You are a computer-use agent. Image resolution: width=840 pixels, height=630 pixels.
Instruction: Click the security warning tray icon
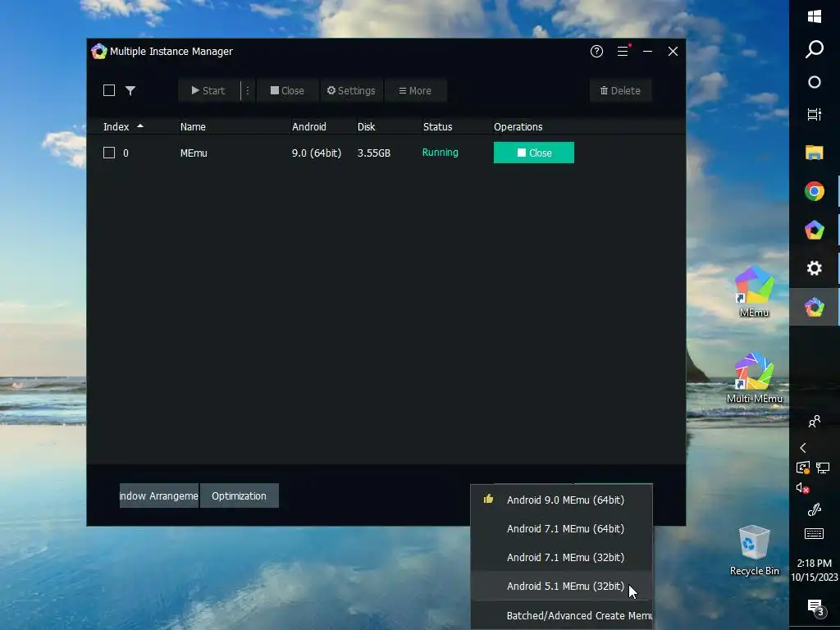point(802,468)
